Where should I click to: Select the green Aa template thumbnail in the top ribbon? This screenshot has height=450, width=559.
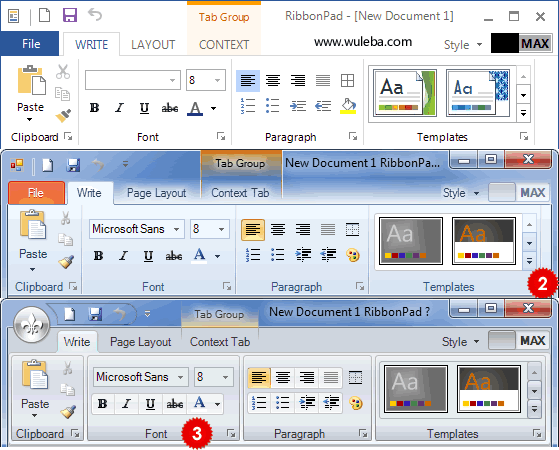click(405, 93)
